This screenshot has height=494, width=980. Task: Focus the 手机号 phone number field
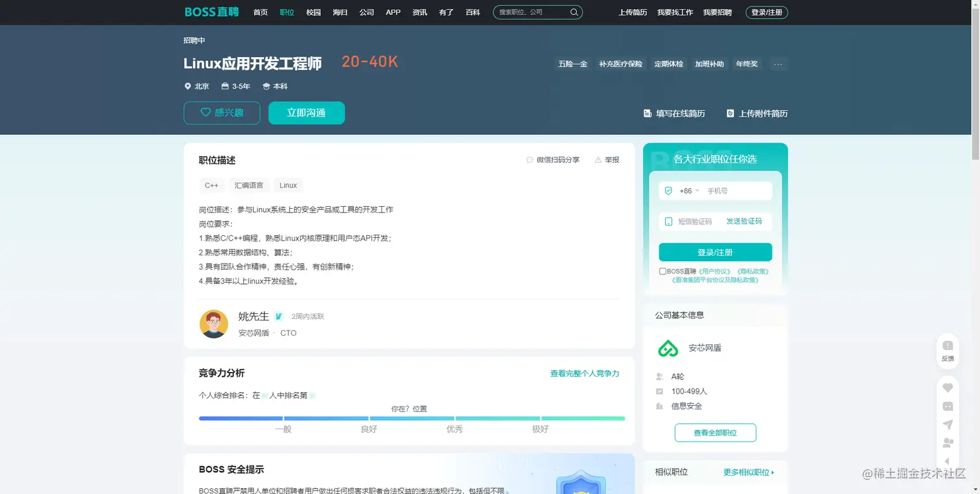738,191
